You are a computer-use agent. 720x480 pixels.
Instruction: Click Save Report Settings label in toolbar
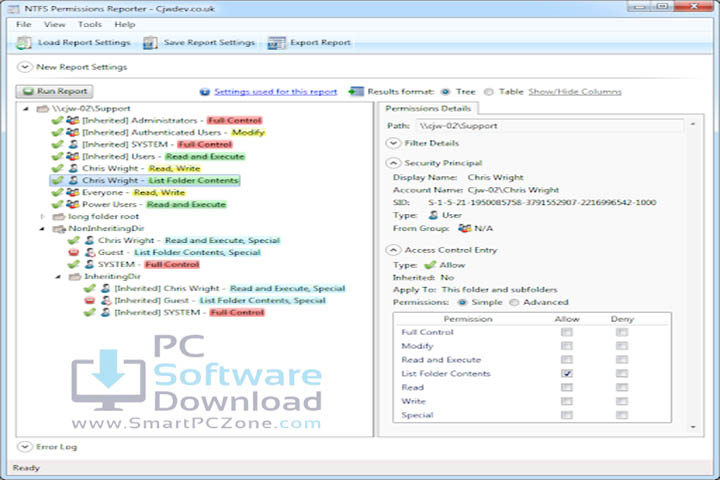(x=209, y=43)
